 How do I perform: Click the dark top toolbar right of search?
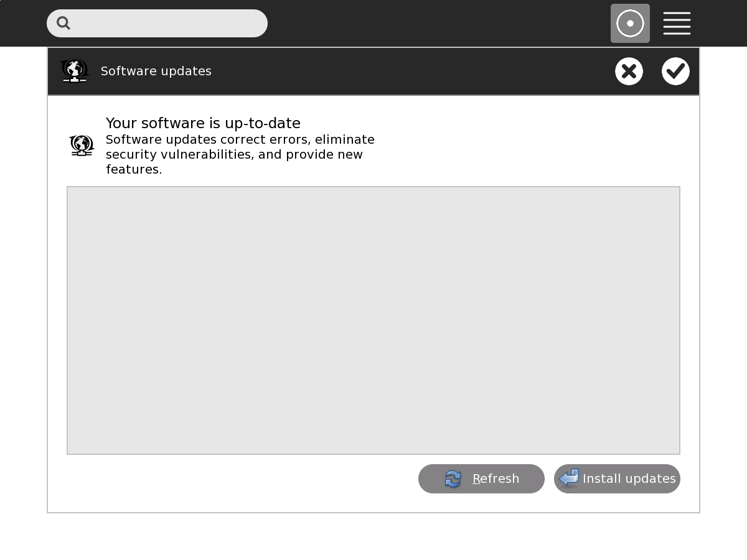pyautogui.click(x=436, y=23)
